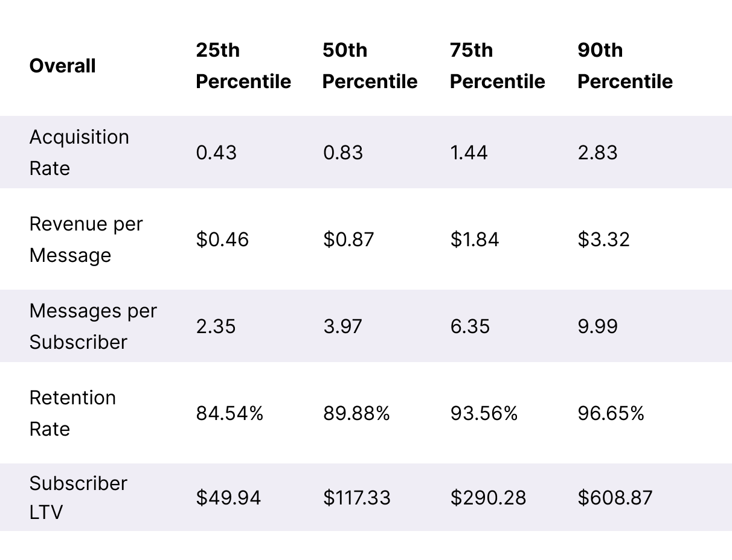Viewport: 732px width, 560px height.
Task: Click the Overall column header
Action: coord(62,66)
